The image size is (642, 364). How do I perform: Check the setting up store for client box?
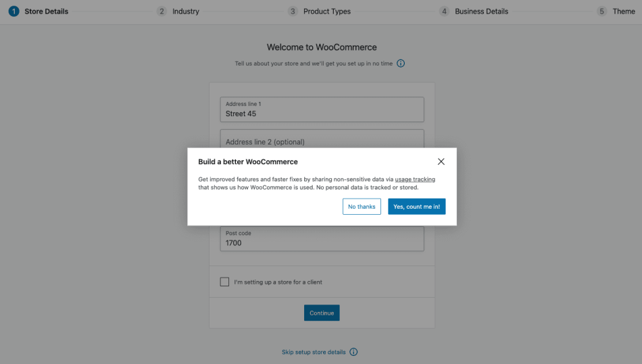pos(224,282)
